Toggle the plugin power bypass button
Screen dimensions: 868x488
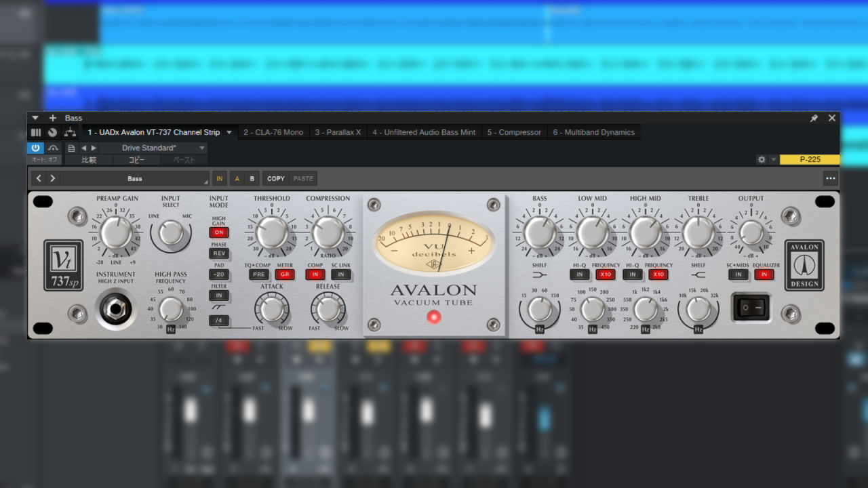point(35,148)
